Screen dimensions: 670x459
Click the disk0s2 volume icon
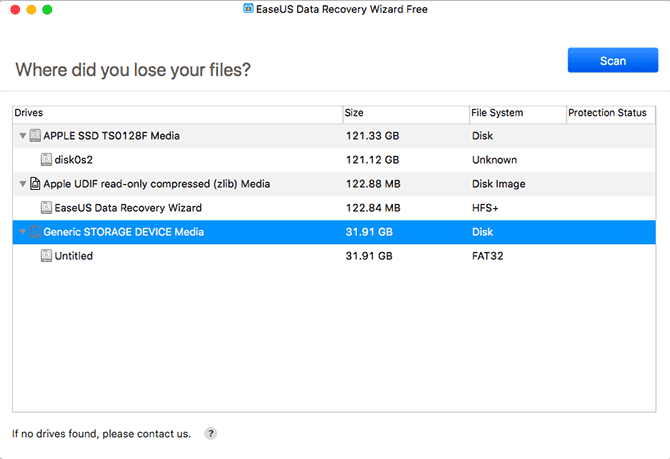(x=46, y=159)
